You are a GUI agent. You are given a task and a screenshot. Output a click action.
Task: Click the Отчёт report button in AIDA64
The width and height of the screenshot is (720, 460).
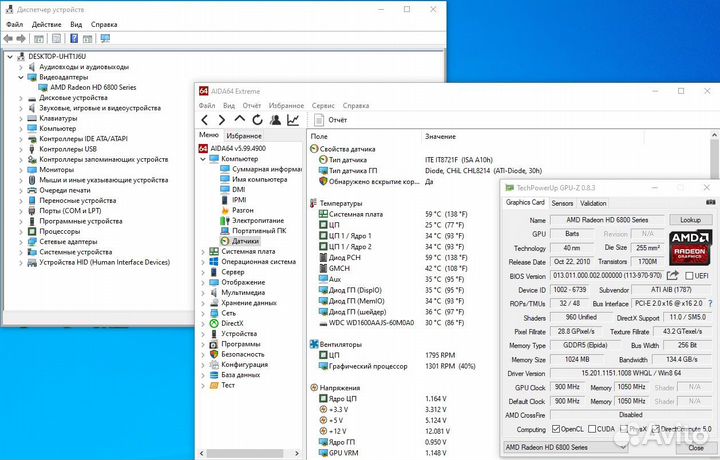click(331, 120)
